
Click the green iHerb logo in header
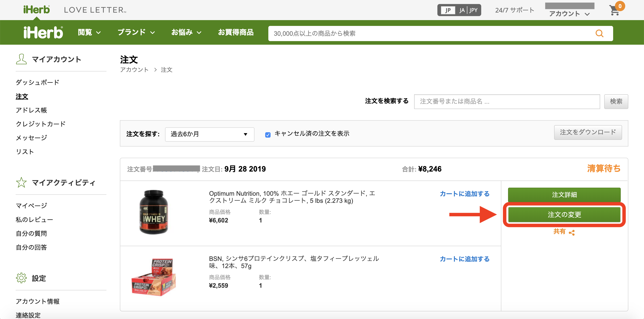point(36,10)
